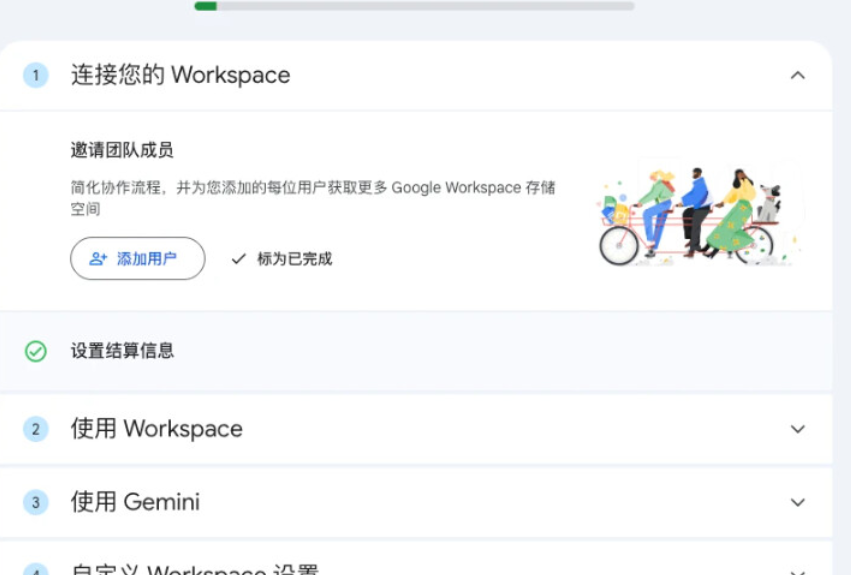Open the 自定义 Workspace 设置 section

[x=416, y=559]
